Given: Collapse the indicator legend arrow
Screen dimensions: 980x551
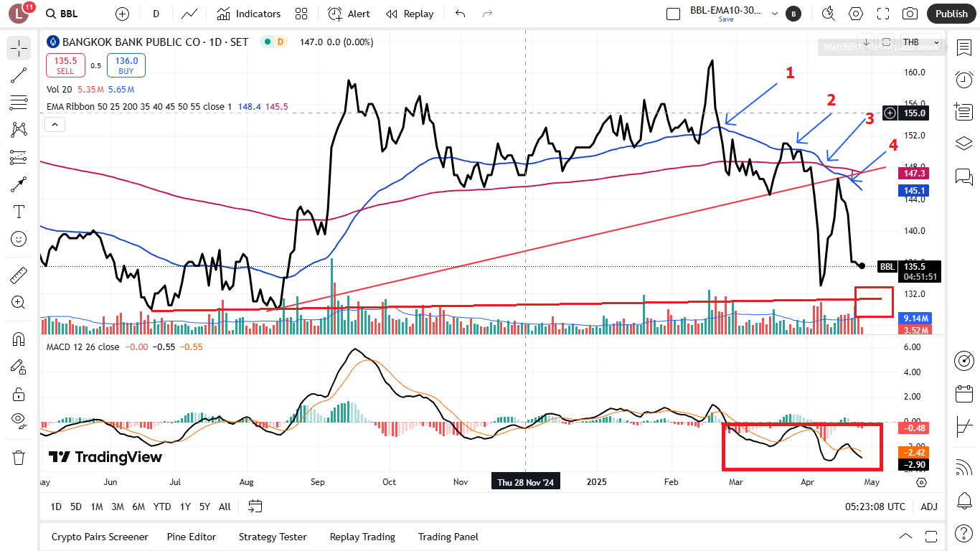Looking at the screenshot, I should click(55, 125).
